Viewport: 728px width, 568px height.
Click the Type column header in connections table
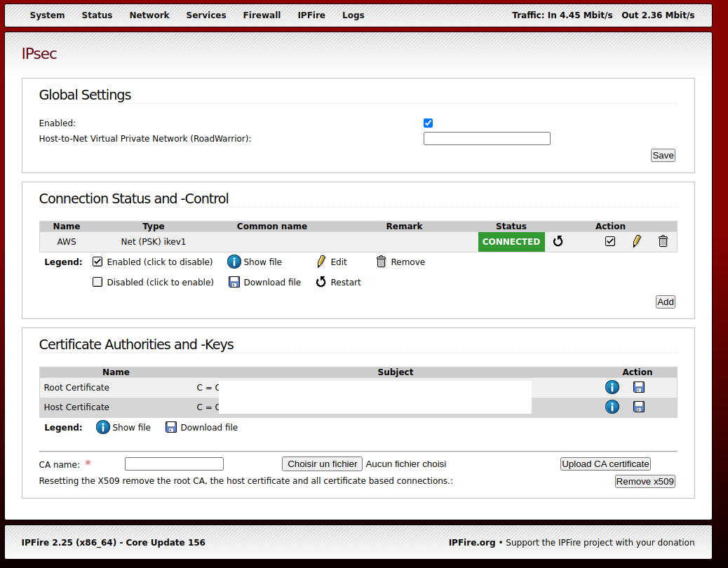point(153,226)
